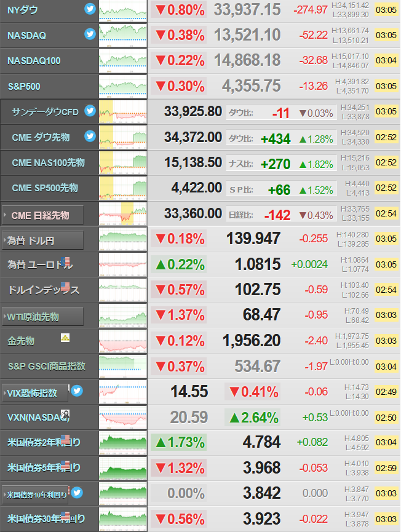Open the NASDAQ mini chart

click(123, 36)
